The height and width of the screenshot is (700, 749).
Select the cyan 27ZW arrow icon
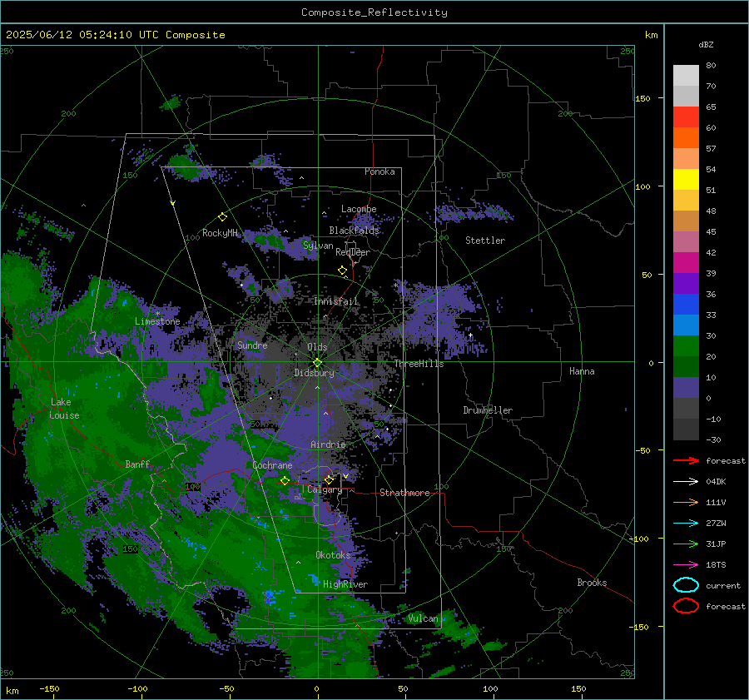click(686, 524)
